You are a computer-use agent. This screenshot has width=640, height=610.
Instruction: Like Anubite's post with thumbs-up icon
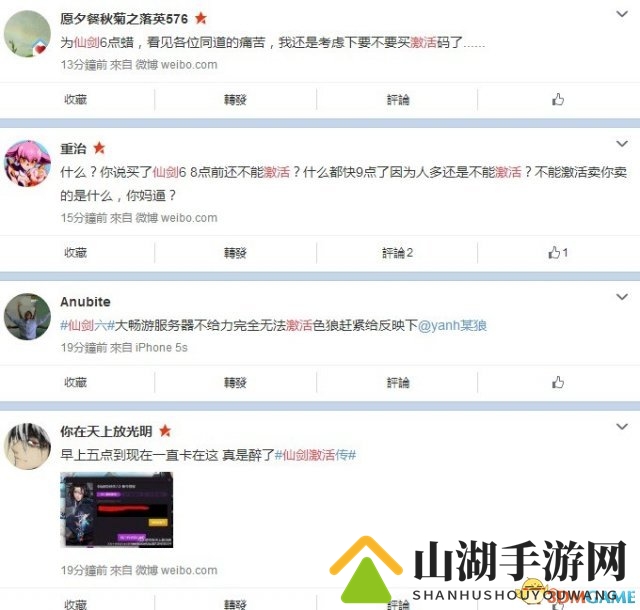click(x=558, y=383)
